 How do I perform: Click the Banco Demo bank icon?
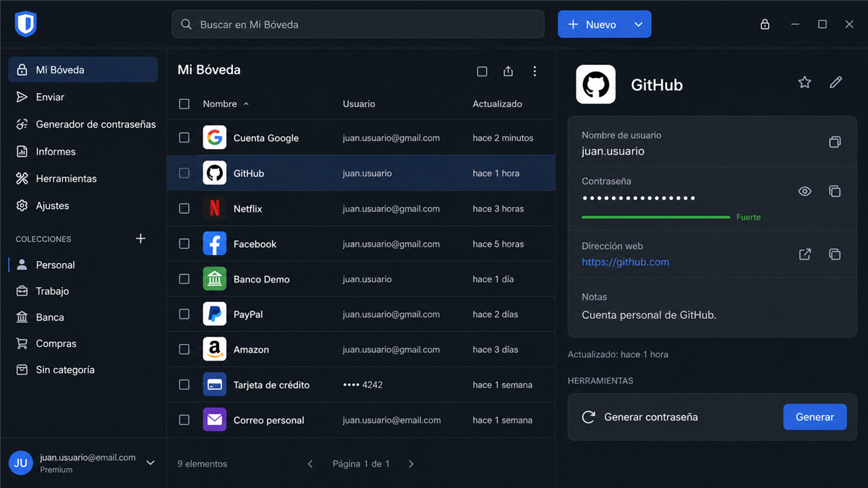click(x=214, y=279)
